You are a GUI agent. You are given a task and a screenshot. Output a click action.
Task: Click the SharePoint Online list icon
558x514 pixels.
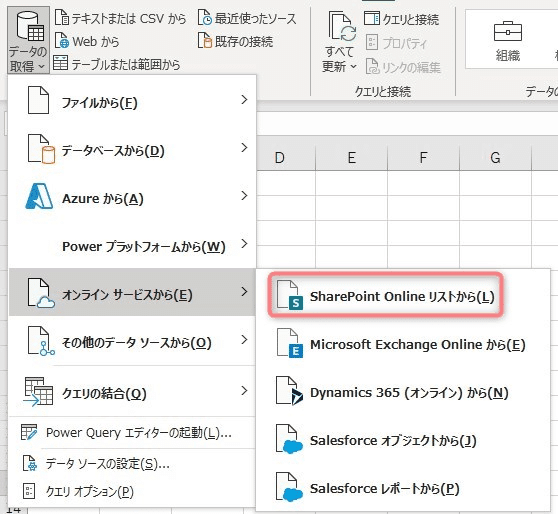pos(290,295)
